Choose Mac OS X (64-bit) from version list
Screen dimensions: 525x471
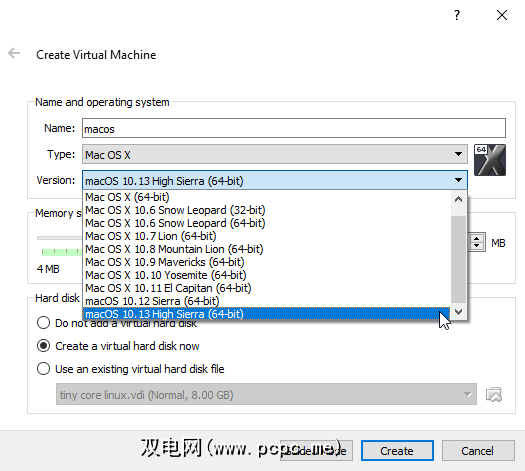(266, 197)
